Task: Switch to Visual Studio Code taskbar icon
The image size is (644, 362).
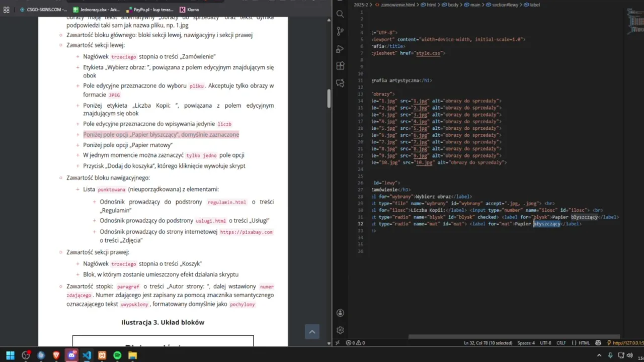Action: (87, 355)
